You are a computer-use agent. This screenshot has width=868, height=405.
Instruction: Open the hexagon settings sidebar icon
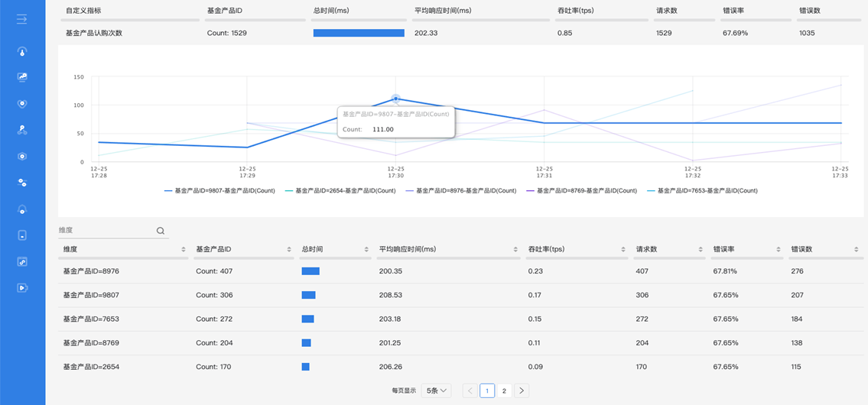[22, 157]
